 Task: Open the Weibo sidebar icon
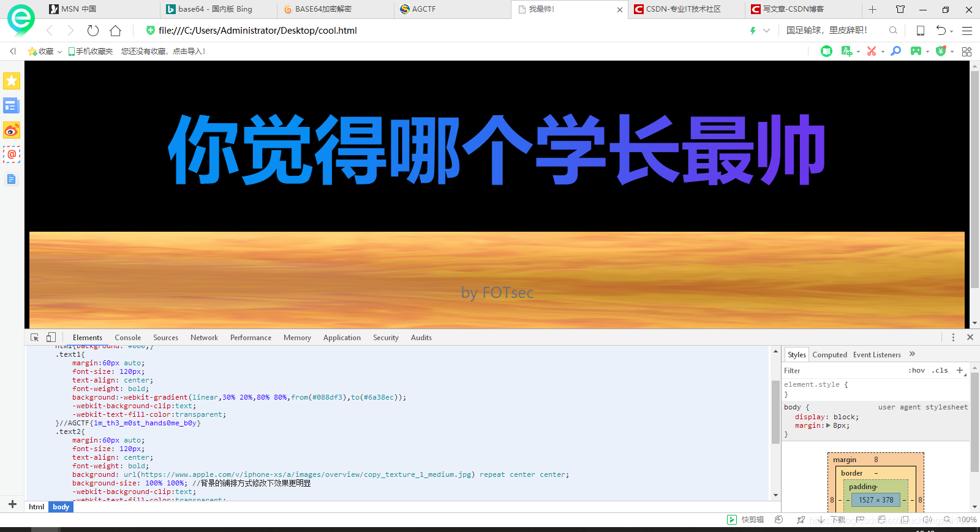[12, 130]
